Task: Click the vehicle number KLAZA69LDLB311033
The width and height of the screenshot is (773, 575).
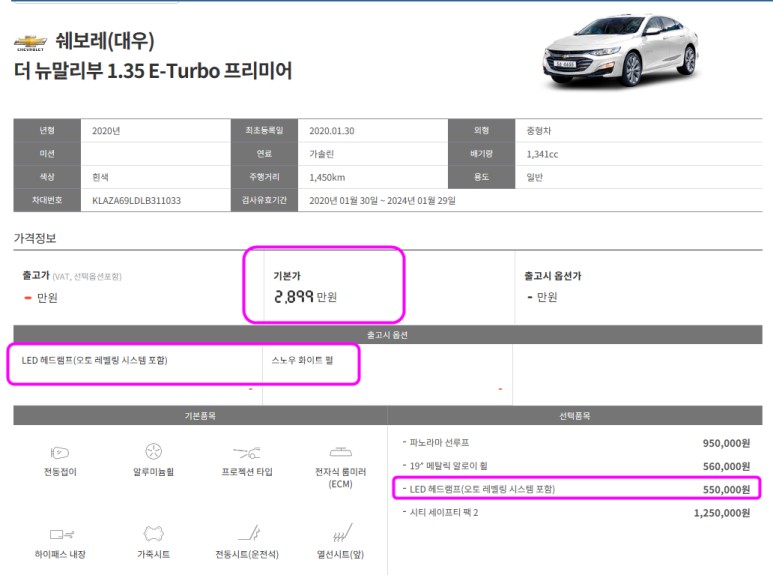Action: coord(137,201)
